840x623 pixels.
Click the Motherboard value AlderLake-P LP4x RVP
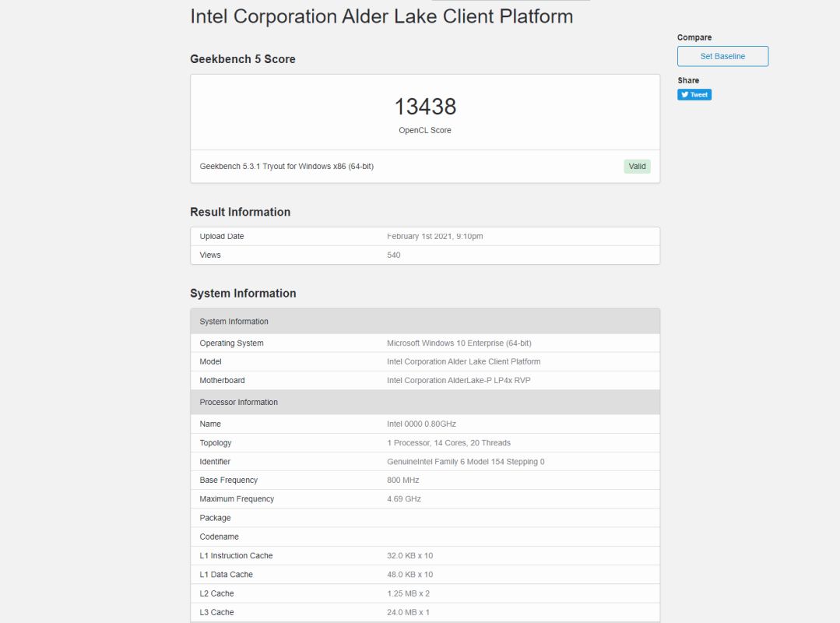coord(459,380)
